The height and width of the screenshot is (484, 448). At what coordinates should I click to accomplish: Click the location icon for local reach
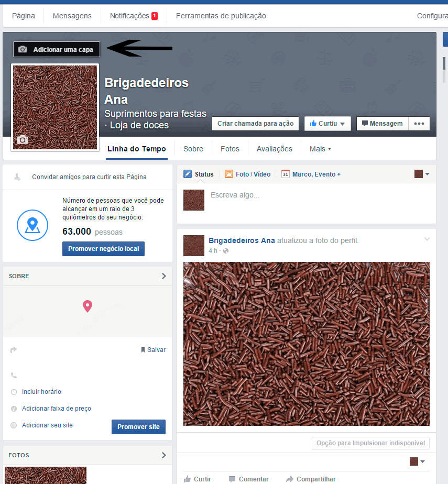point(32,225)
